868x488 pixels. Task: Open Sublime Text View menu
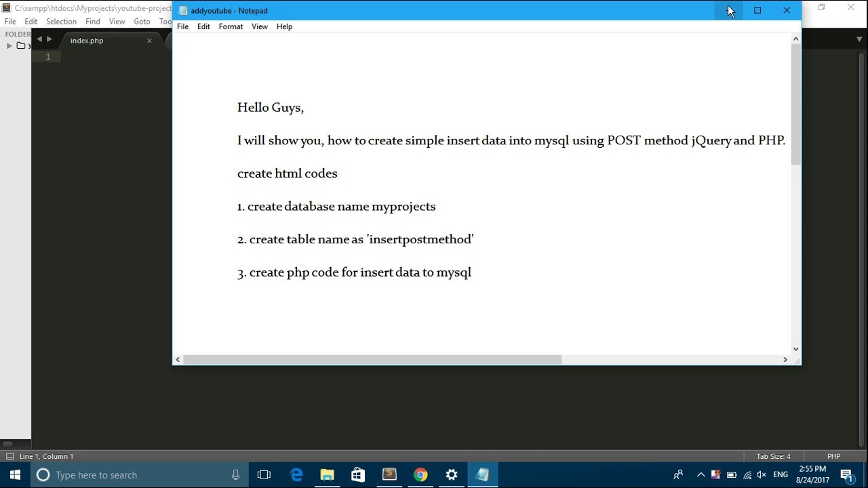click(117, 22)
